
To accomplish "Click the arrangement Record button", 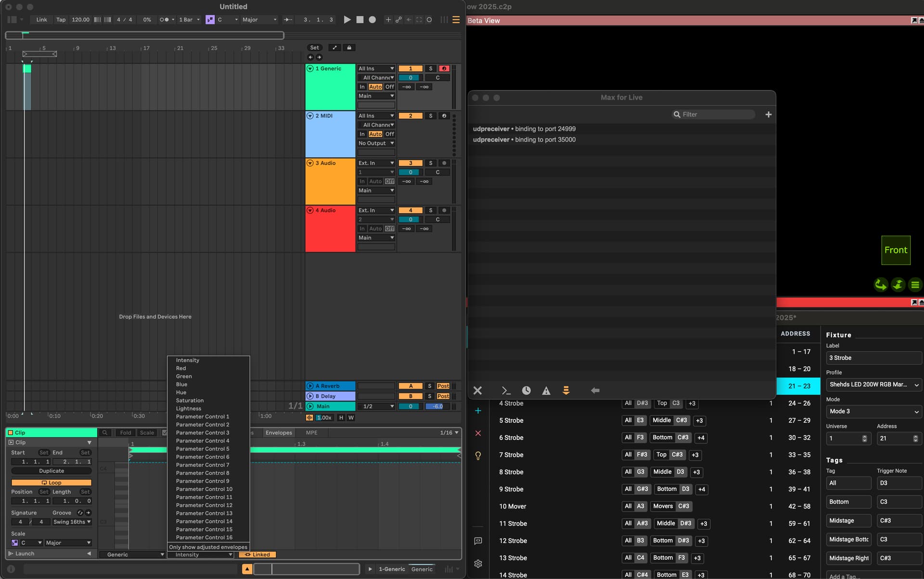I will pyautogui.click(x=372, y=20).
